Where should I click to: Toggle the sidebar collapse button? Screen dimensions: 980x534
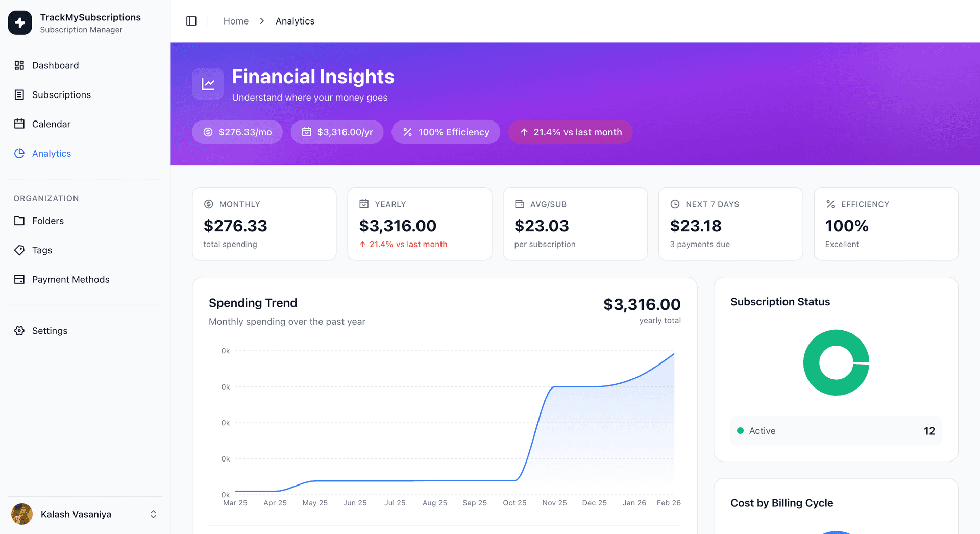pyautogui.click(x=191, y=21)
